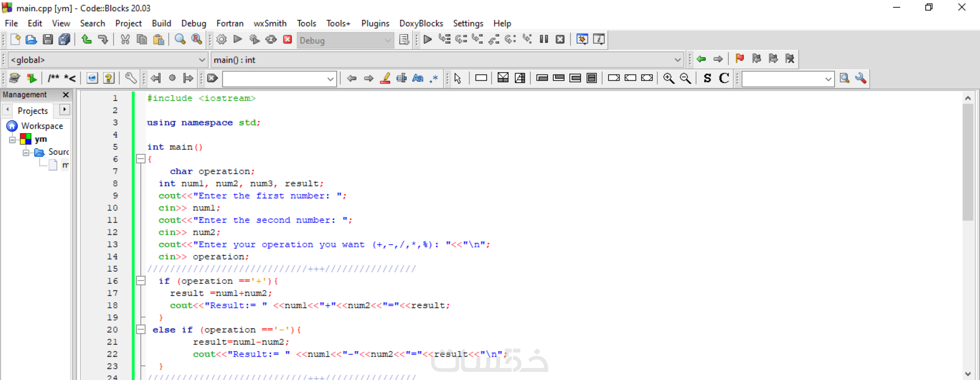Click the editor vertical scrollbar thumb

click(x=968, y=162)
